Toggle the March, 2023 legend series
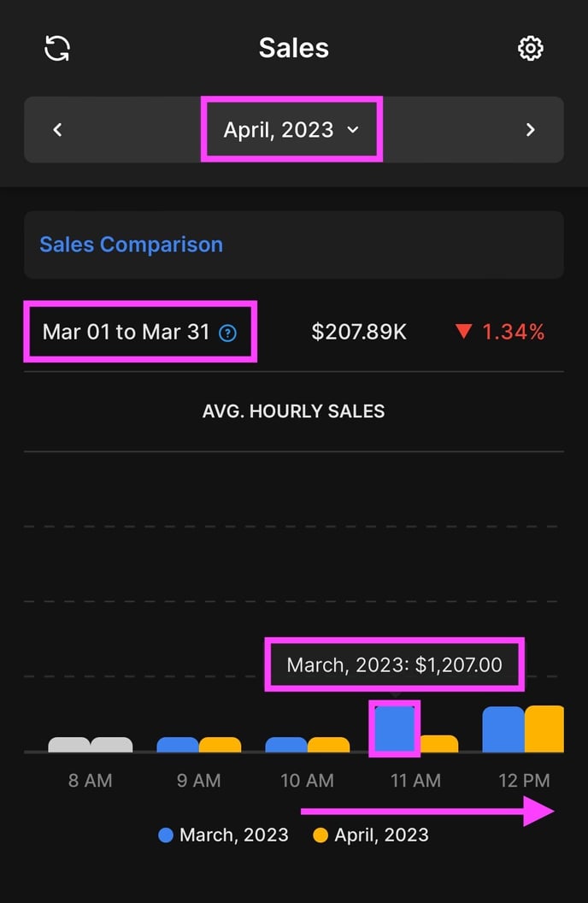Image resolution: width=588 pixels, height=903 pixels. (223, 835)
